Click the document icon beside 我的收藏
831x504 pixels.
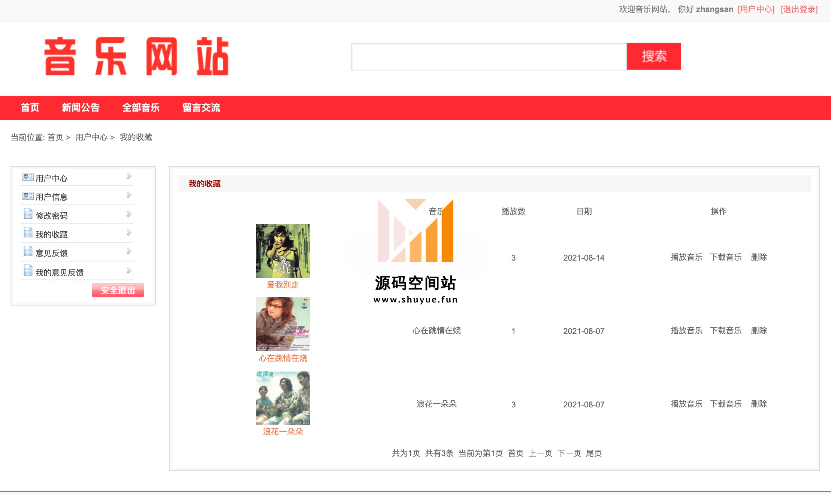point(28,233)
